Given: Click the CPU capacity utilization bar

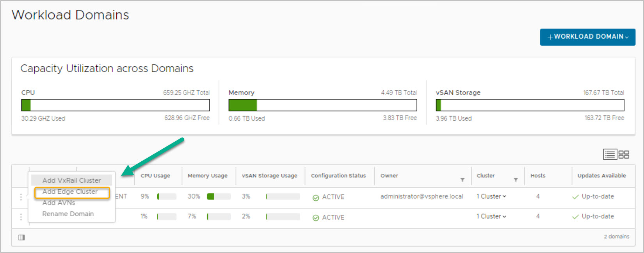Looking at the screenshot, I should (115, 105).
